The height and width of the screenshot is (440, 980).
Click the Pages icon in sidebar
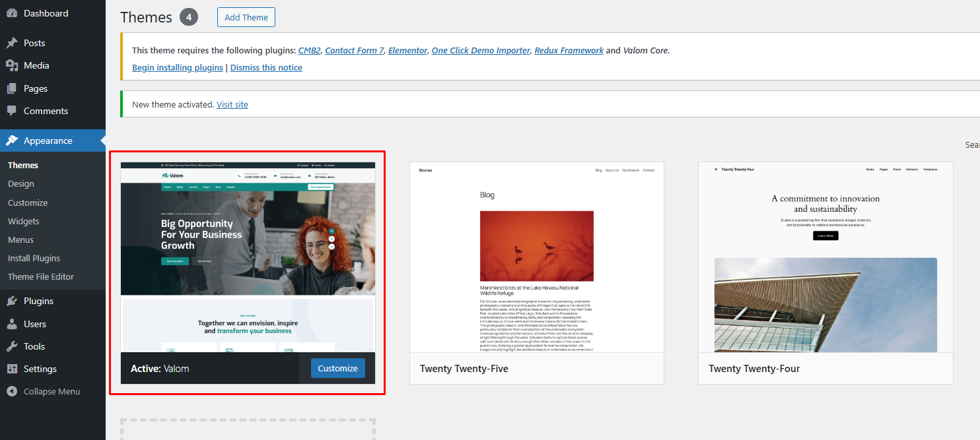pos(12,88)
